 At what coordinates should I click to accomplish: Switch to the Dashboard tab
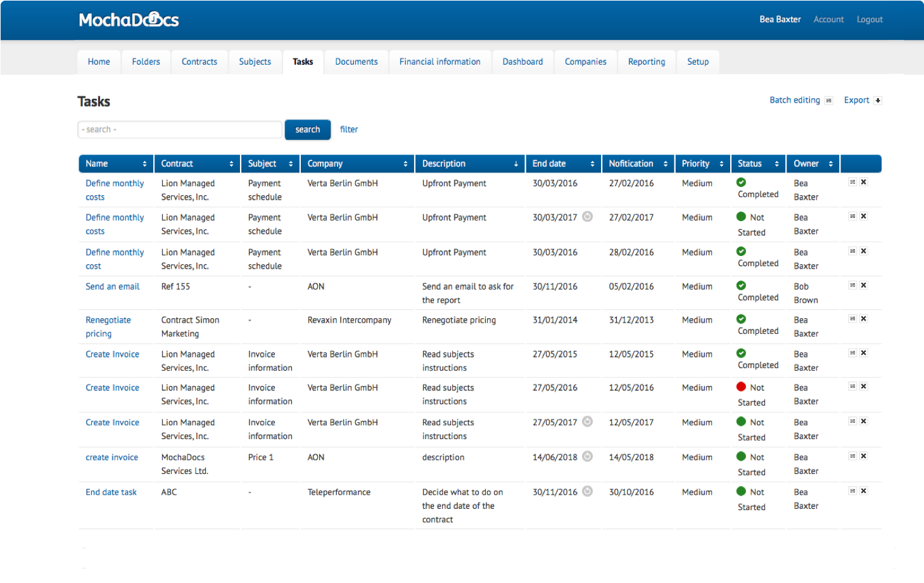click(522, 62)
